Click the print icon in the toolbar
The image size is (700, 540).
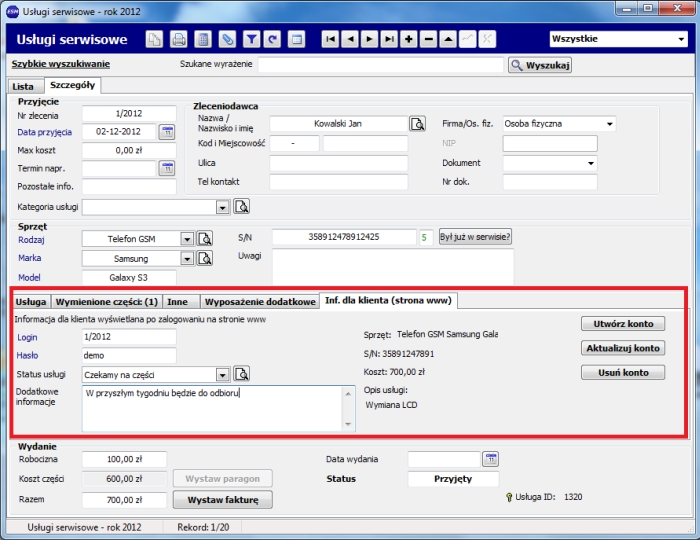(x=179, y=40)
